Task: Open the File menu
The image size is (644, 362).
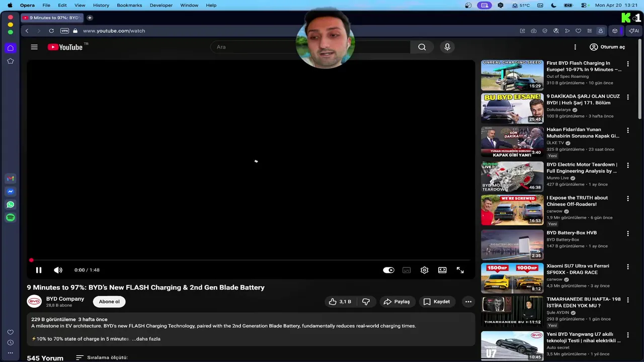Action: [x=46, y=5]
